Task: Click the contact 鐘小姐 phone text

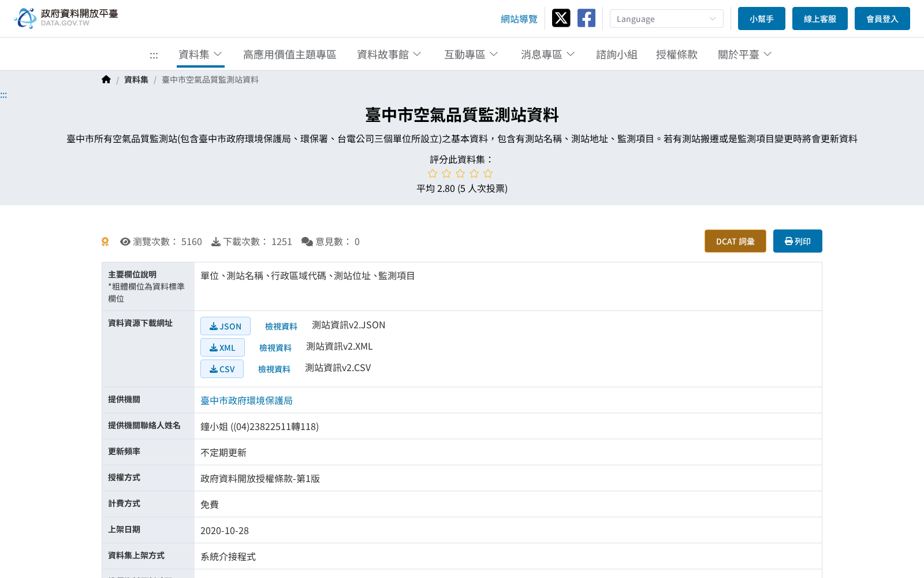Action: tap(259, 427)
